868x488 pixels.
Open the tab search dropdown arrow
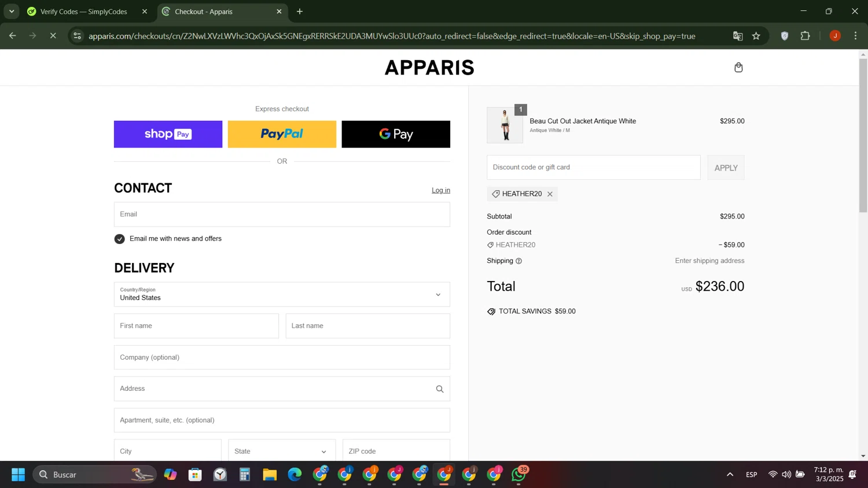coord(12,12)
